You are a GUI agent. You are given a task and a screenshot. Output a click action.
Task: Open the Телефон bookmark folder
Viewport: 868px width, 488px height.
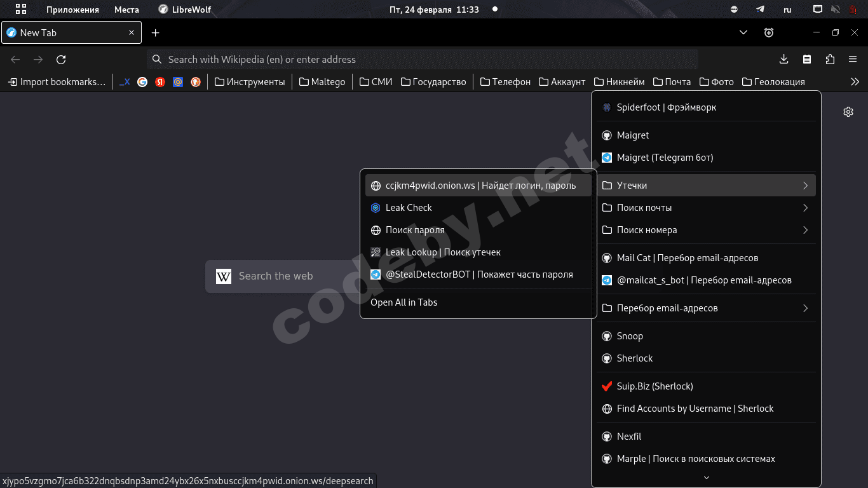pos(505,82)
